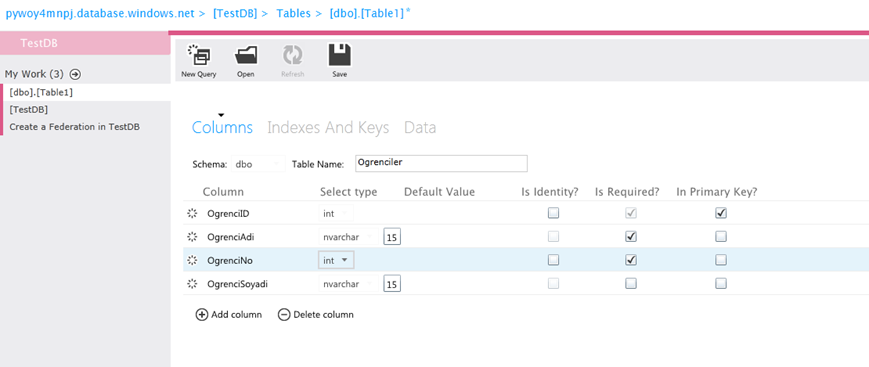Click the plus icon for Add column
The image size is (869, 367).
click(x=202, y=315)
